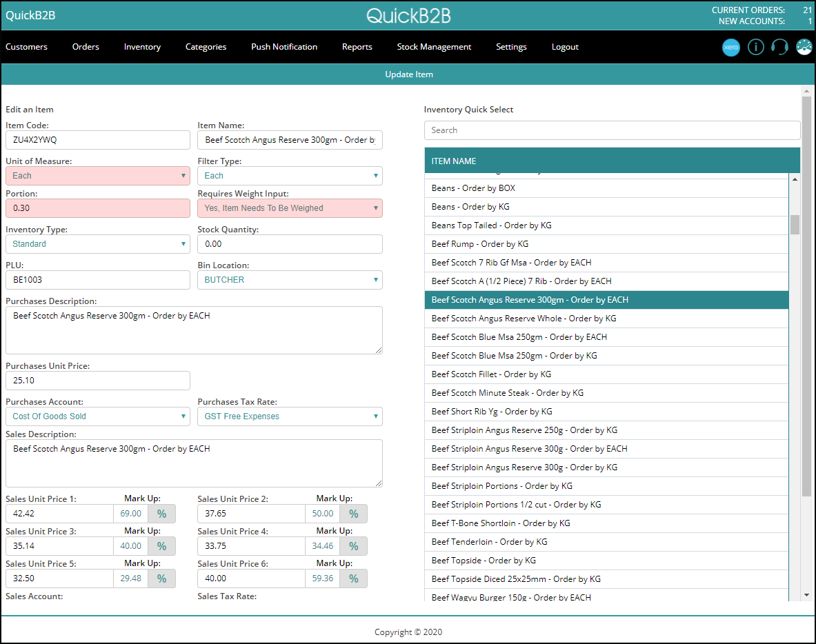Click the percent button for Sales Unit Price 5
Image resolution: width=816 pixels, height=644 pixels.
coord(162,578)
